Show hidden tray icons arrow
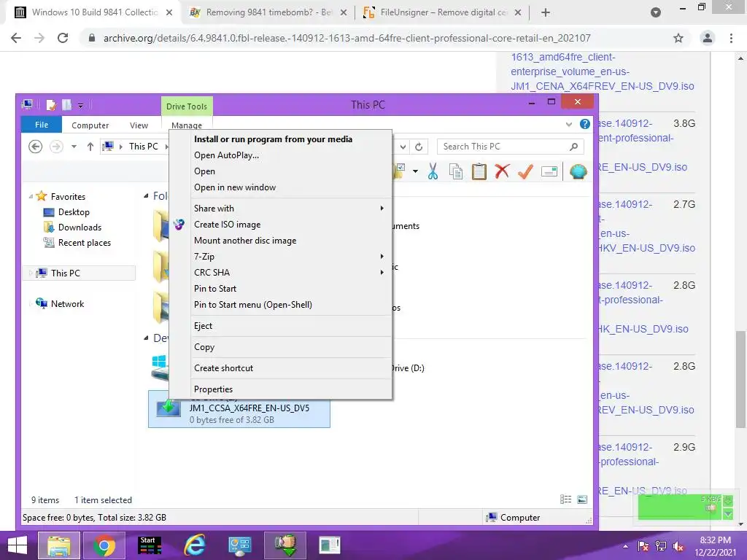Screen dimensions: 747x560 click(625, 546)
